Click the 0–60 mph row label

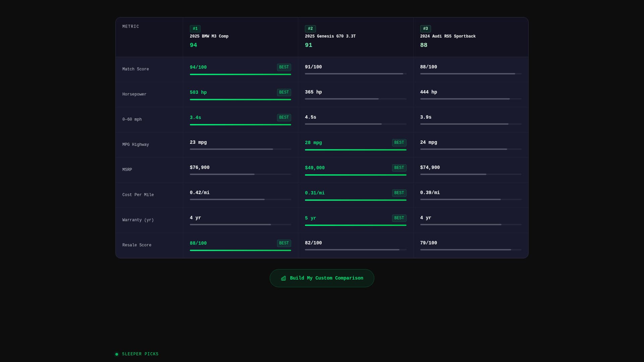pos(132,120)
